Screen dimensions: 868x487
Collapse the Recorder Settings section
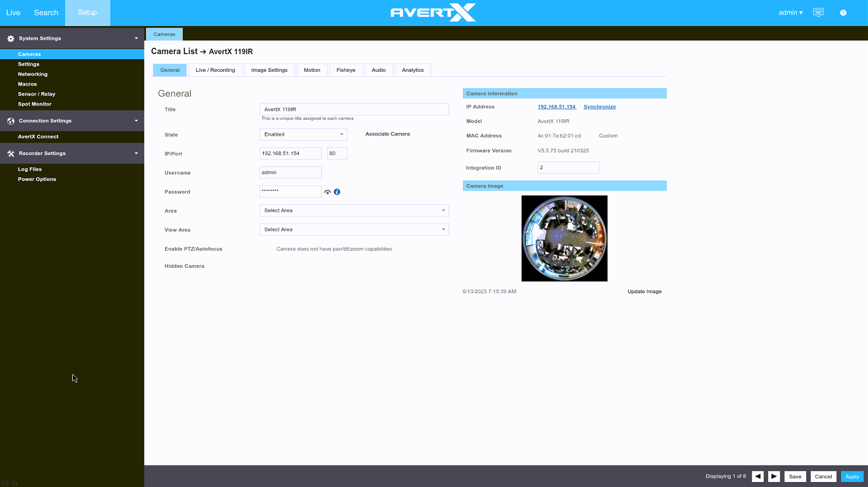click(x=136, y=153)
